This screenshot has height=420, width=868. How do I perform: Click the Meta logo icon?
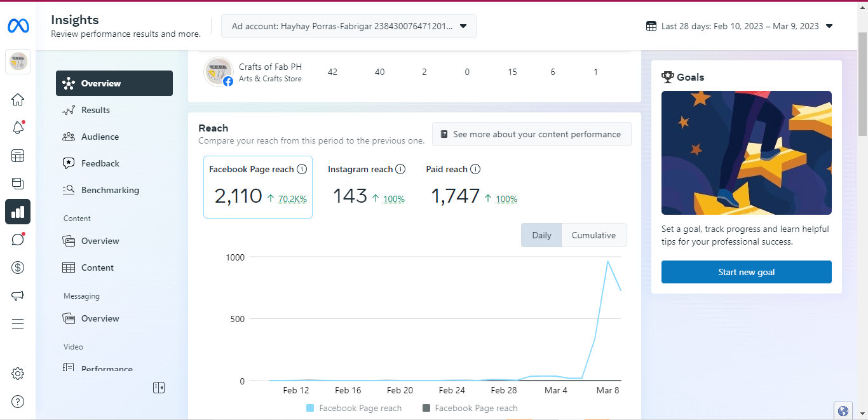[18, 26]
